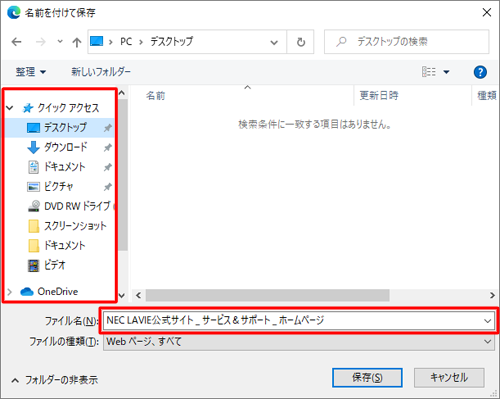
Task: Open the ファイル名 dropdown arrow
Action: pos(488,321)
